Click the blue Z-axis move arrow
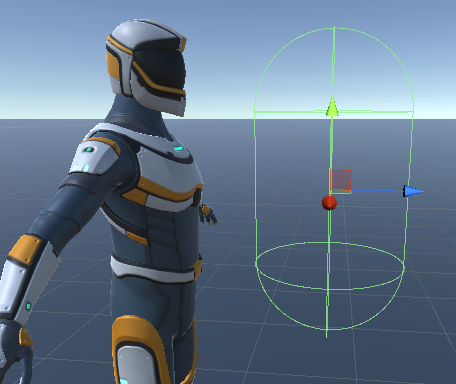 (413, 191)
